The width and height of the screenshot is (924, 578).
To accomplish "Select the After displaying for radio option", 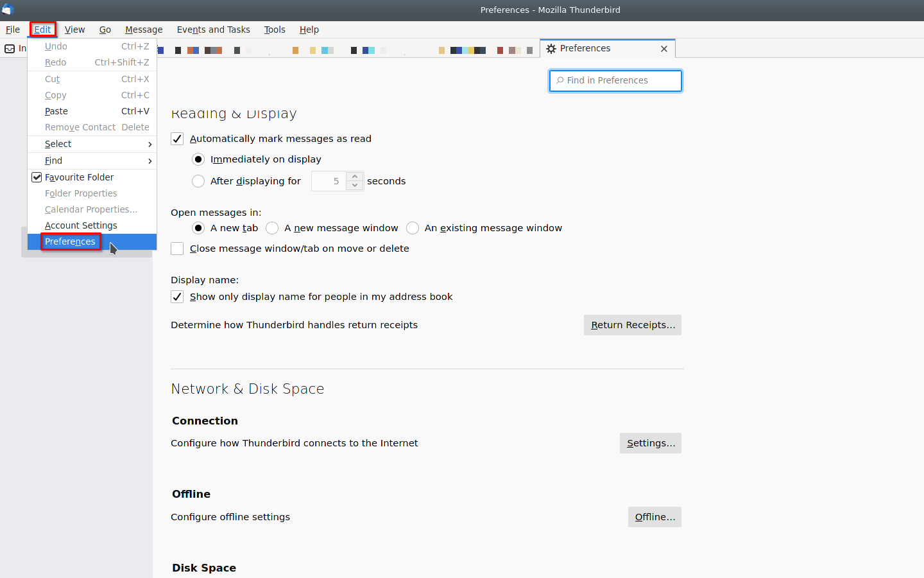I will (198, 181).
